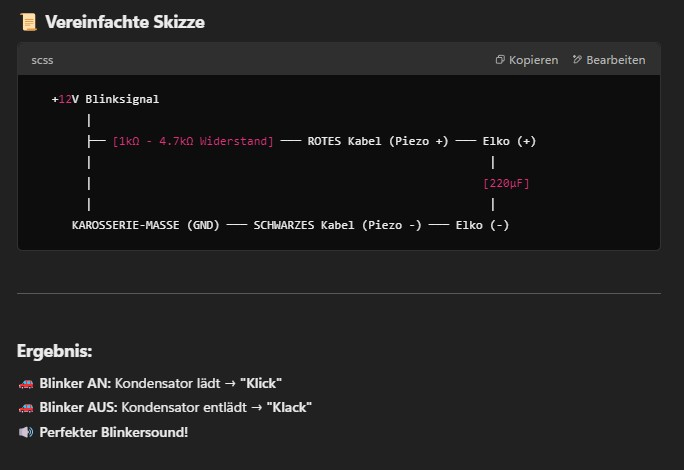Screen dimensions: 684x470
Task: Click ROTES Kabel (Piezo +) in code
Action: point(377,141)
